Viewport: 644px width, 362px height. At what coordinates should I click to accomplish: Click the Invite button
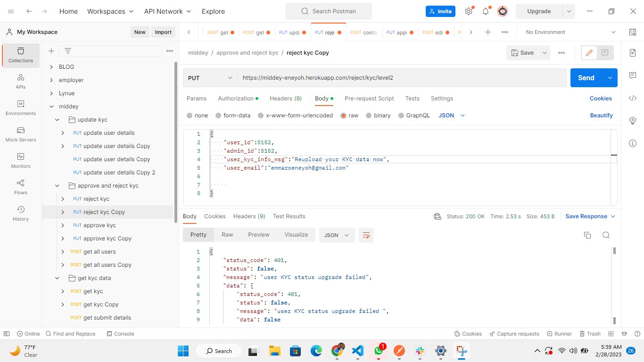coord(440,11)
